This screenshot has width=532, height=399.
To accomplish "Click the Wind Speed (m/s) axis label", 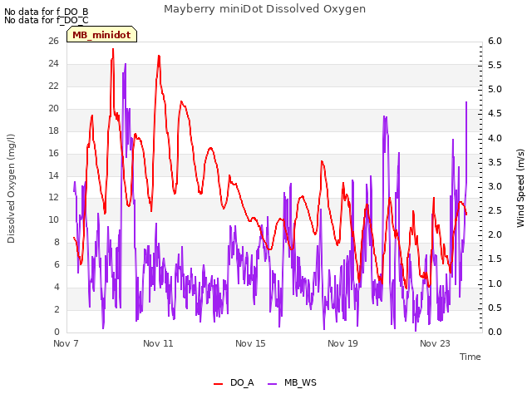I will 520,188.
